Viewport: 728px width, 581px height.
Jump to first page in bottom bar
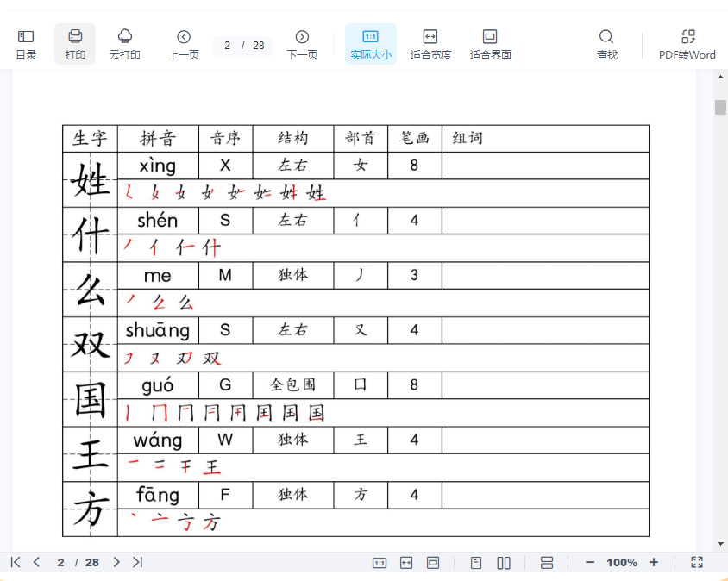16,562
